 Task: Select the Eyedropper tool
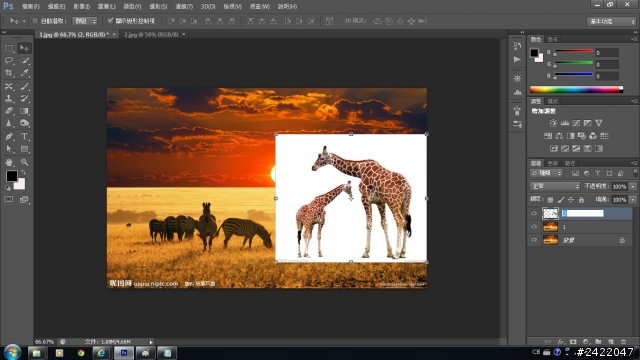(x=24, y=73)
